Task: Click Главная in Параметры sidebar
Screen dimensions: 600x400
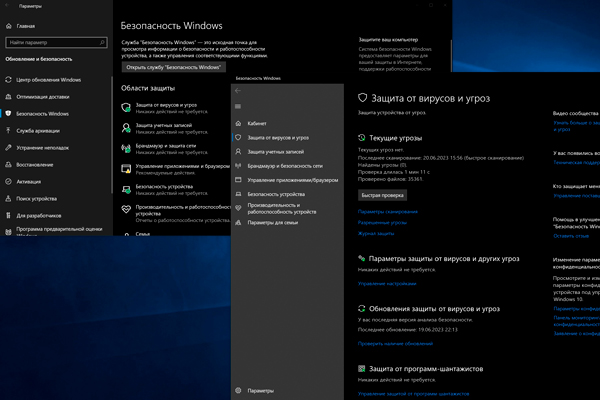Action: click(26, 26)
